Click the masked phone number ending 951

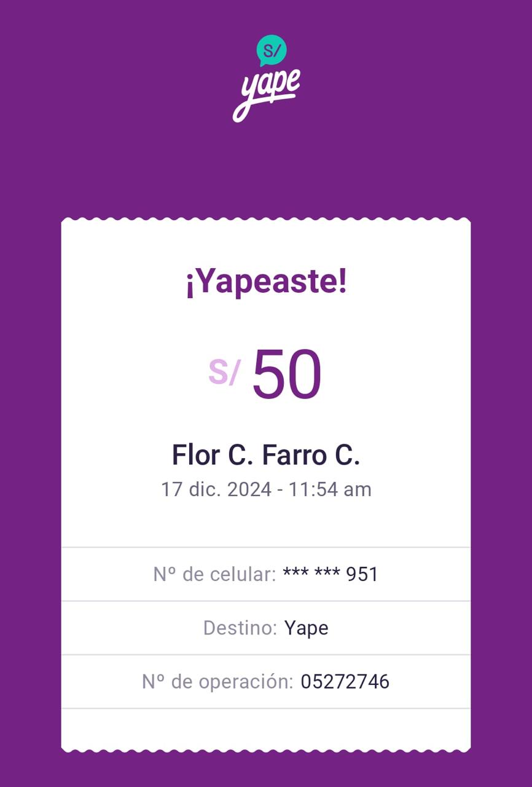[x=331, y=574]
